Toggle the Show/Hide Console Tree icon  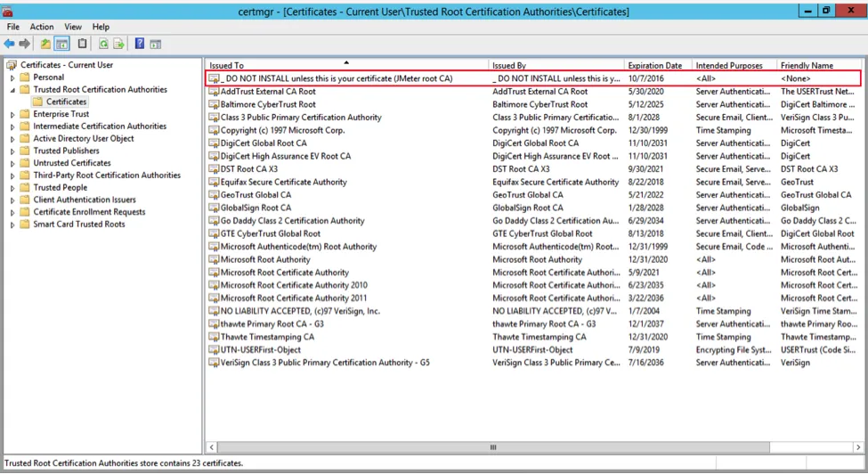point(62,44)
